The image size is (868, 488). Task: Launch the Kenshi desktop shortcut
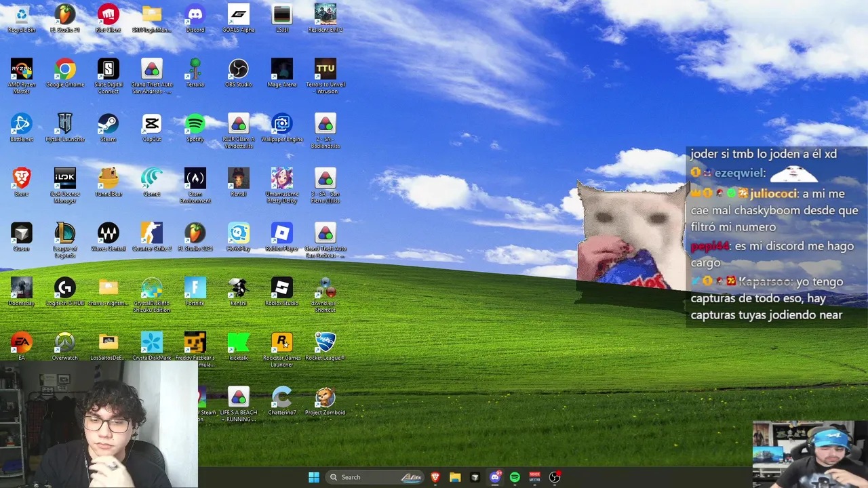[x=239, y=291]
